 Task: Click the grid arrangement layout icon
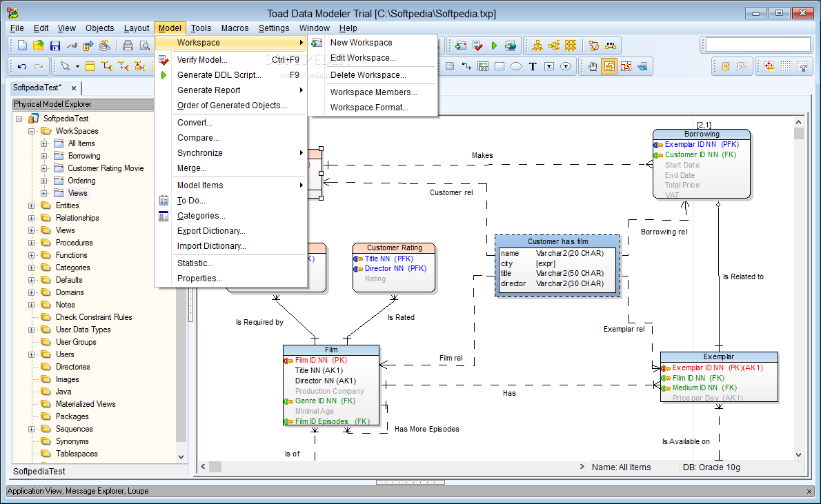tap(570, 46)
